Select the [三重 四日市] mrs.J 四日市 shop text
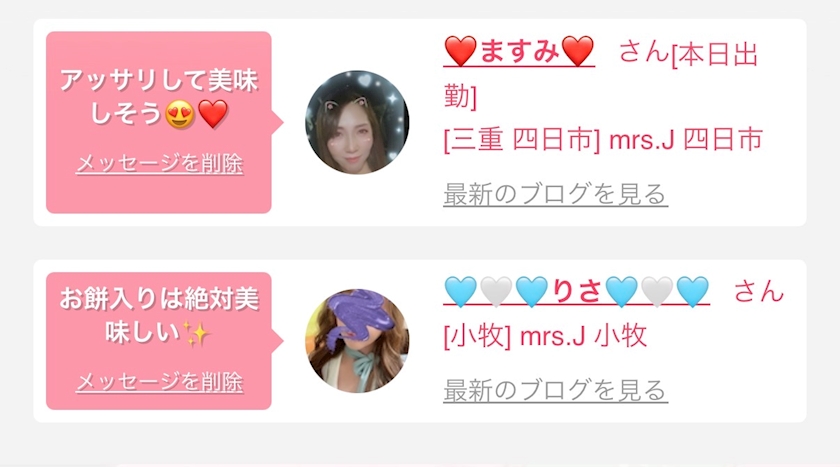This screenshot has height=467, width=840. (603, 140)
